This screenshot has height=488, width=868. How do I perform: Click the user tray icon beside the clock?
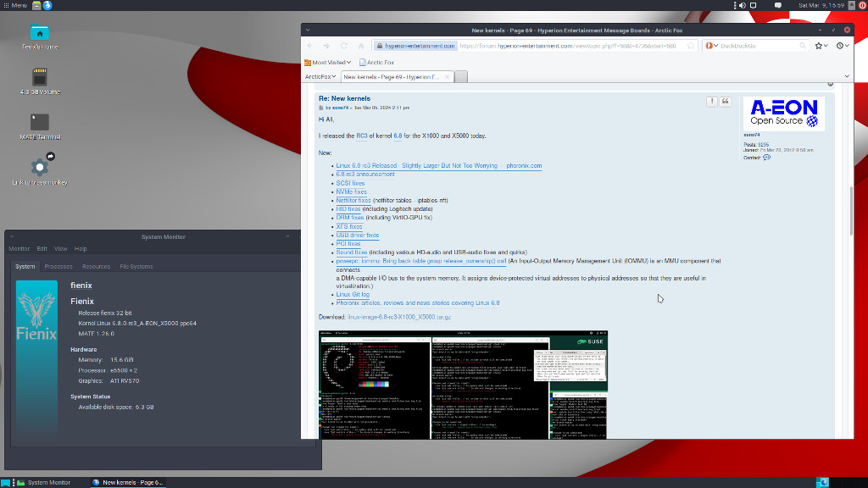pyautogui.click(x=852, y=5)
